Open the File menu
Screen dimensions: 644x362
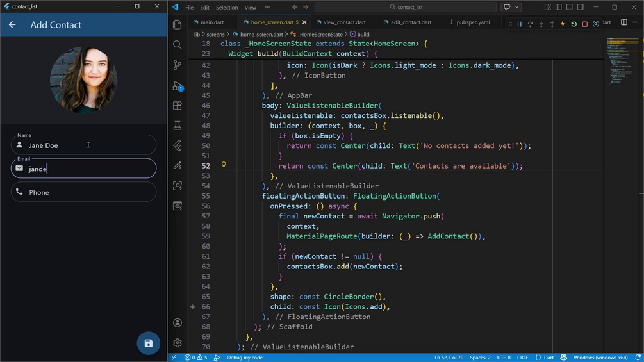pyautogui.click(x=189, y=8)
